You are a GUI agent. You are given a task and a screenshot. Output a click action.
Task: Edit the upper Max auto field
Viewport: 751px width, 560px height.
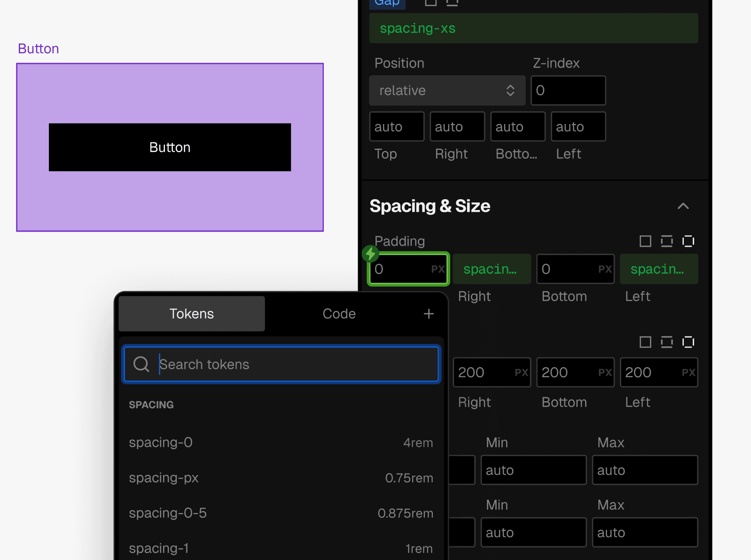645,470
